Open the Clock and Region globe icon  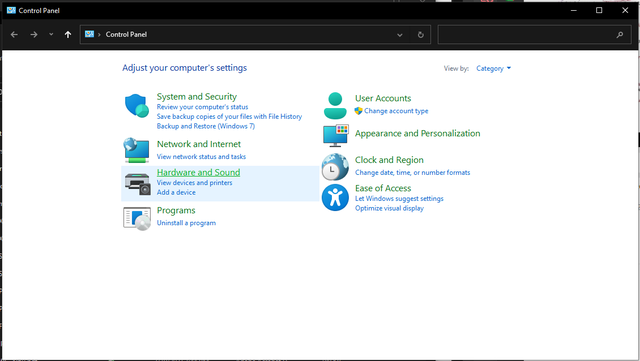tap(335, 167)
